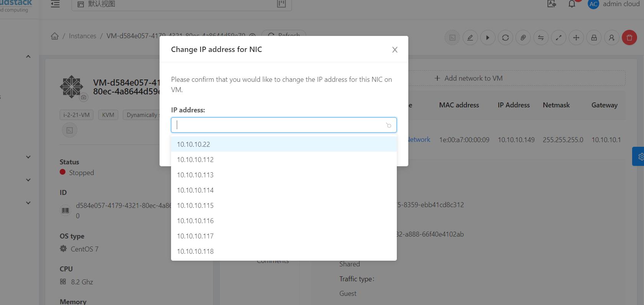Open admin cloud user menu
Image resolution: width=644 pixels, height=305 pixels.
coord(614,4)
